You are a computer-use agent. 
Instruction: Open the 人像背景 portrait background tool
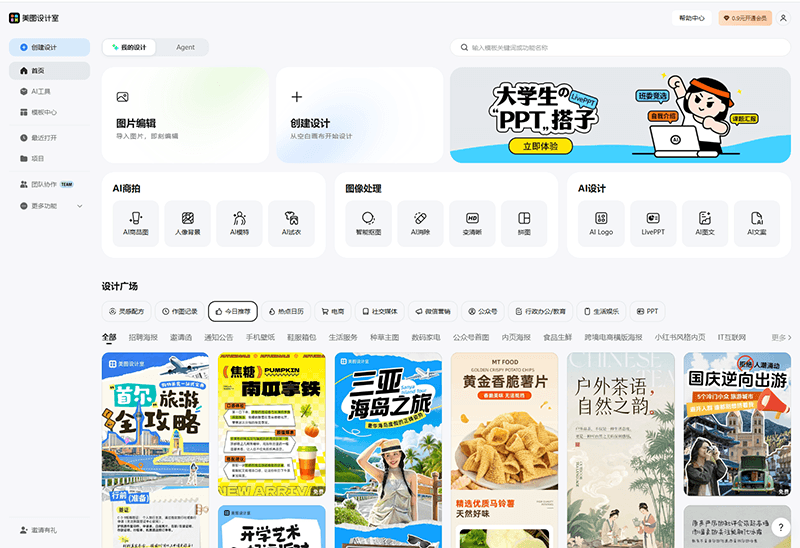click(x=188, y=223)
